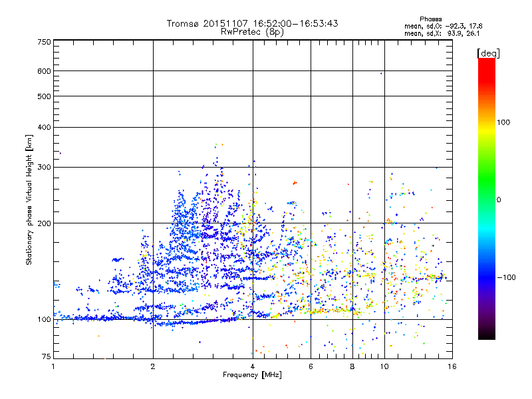Click the x-axis label '16'
Image resolution: width=532 pixels, height=399 pixels.
point(452,366)
